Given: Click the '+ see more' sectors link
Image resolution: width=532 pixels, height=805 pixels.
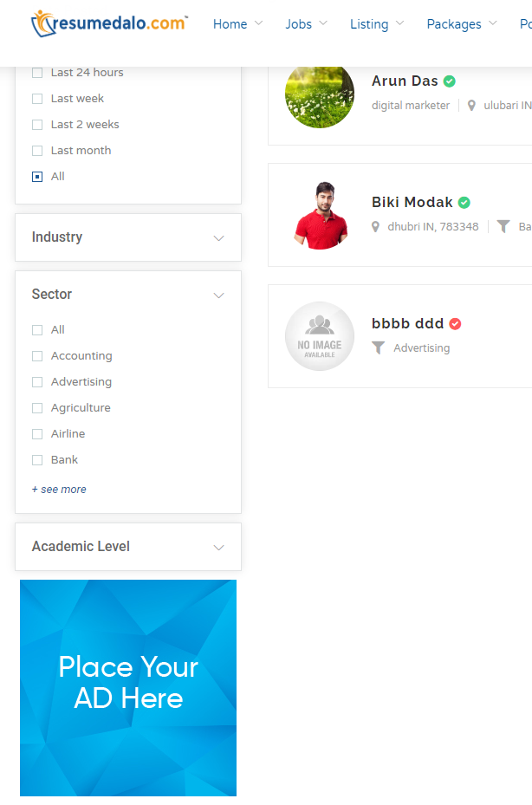Looking at the screenshot, I should [59, 490].
